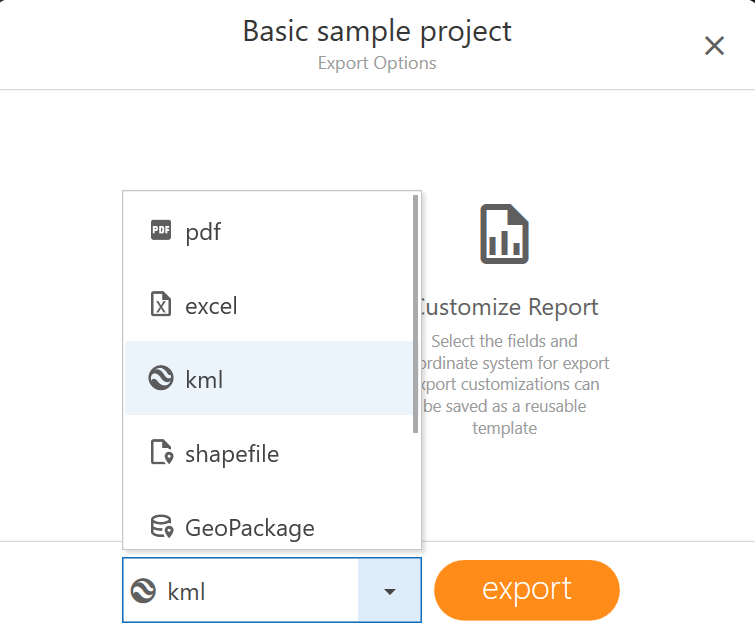Click the format list scrollbar thumb
This screenshot has height=632, width=755.
pyautogui.click(x=415, y=315)
